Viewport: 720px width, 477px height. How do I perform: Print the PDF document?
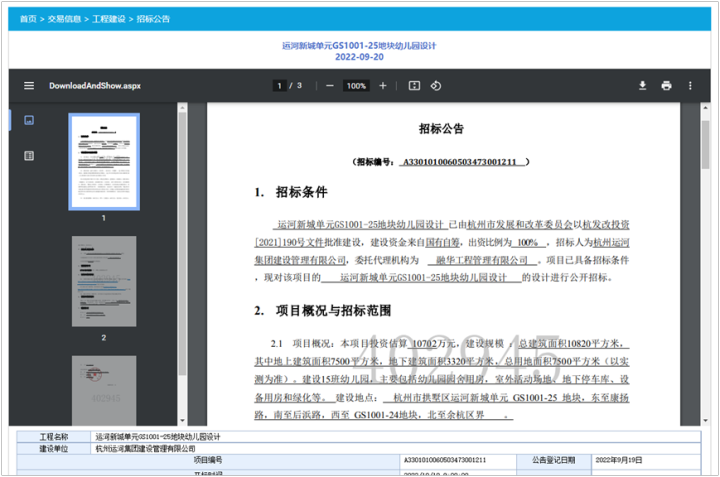[666, 86]
